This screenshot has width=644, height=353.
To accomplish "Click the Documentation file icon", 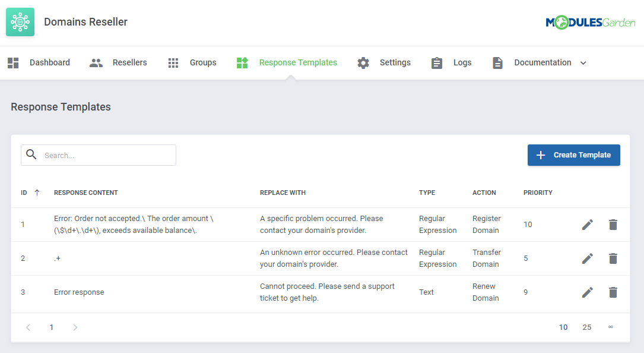I will (497, 62).
